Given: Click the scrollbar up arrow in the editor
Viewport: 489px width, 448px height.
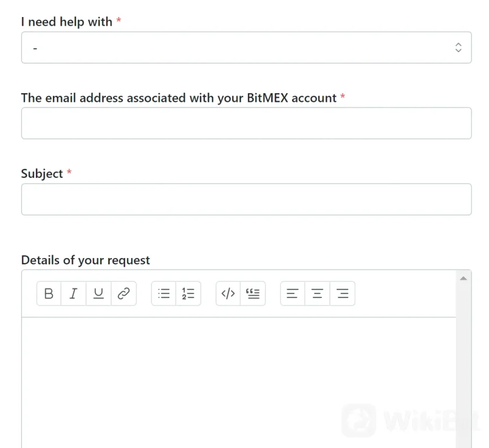Looking at the screenshot, I should [x=463, y=278].
